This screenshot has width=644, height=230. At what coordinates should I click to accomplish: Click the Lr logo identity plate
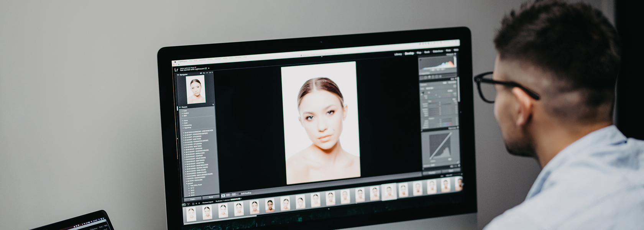click(x=176, y=69)
